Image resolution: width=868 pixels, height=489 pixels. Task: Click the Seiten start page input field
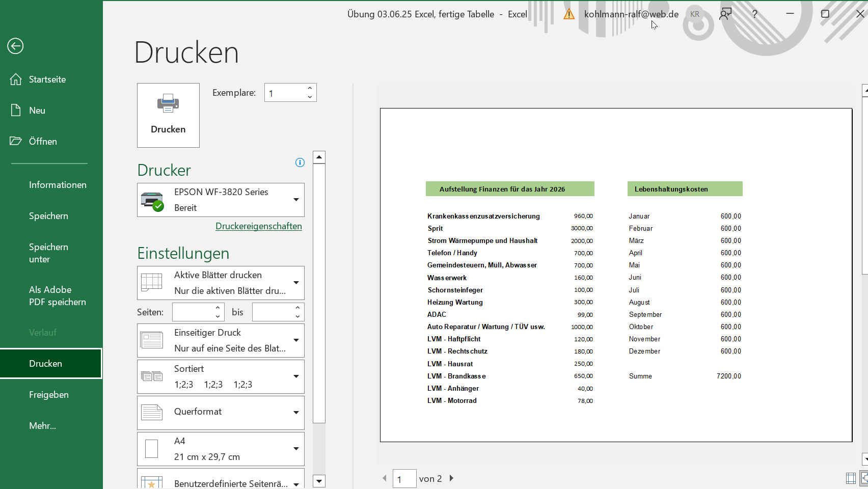click(193, 312)
